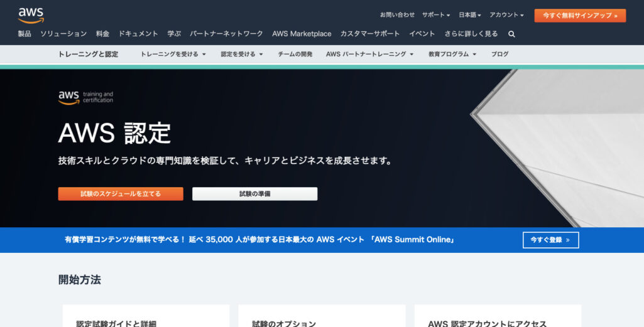Expand トレーニングを受ける menu

(173, 54)
